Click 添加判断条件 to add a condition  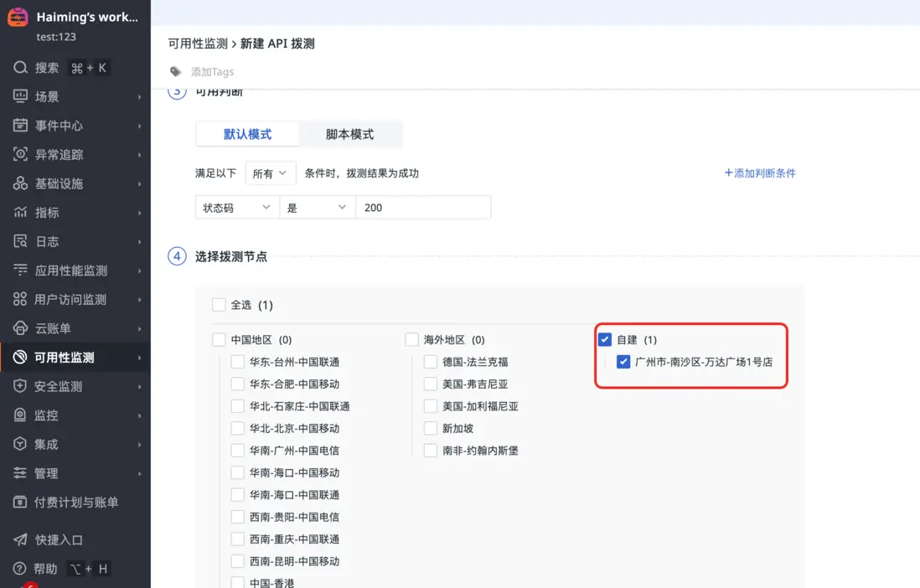pyautogui.click(x=760, y=173)
